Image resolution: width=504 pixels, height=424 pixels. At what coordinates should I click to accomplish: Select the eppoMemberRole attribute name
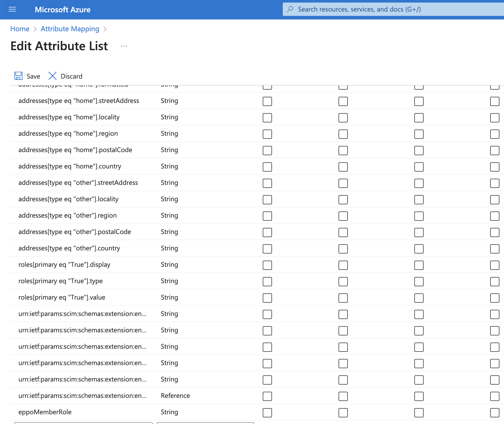coord(45,412)
